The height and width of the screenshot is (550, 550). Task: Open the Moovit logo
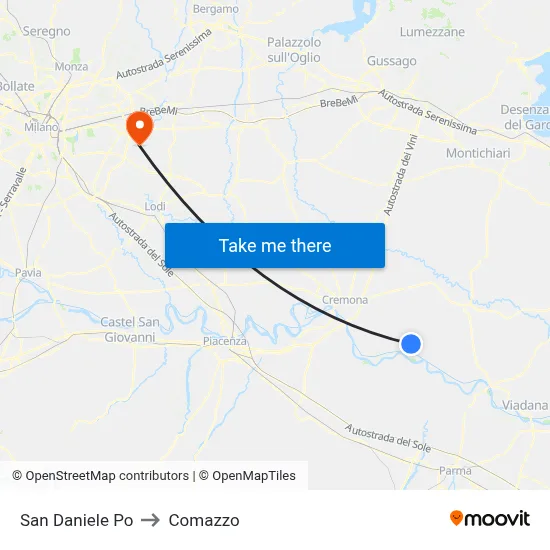[490, 518]
